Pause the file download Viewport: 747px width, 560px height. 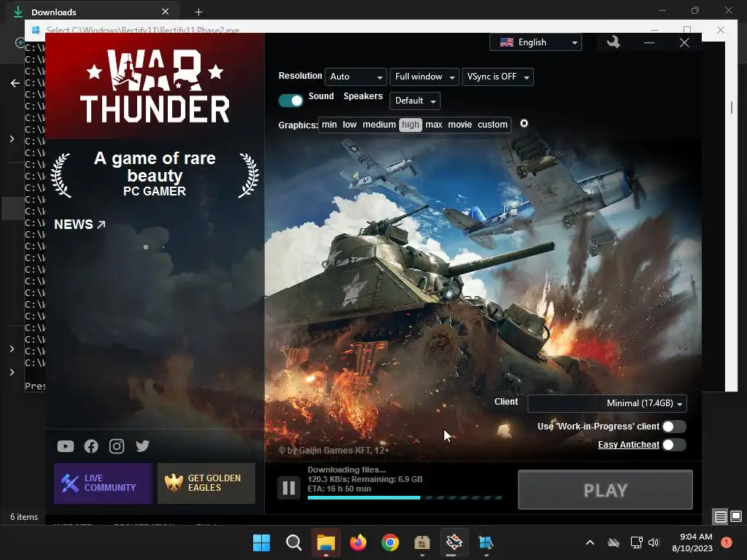click(x=289, y=488)
